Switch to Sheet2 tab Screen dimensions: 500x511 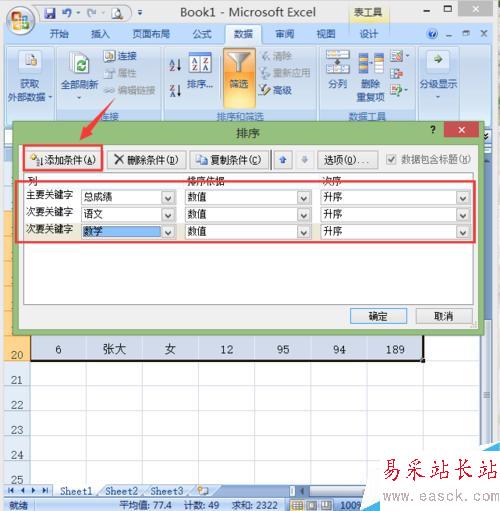121,491
